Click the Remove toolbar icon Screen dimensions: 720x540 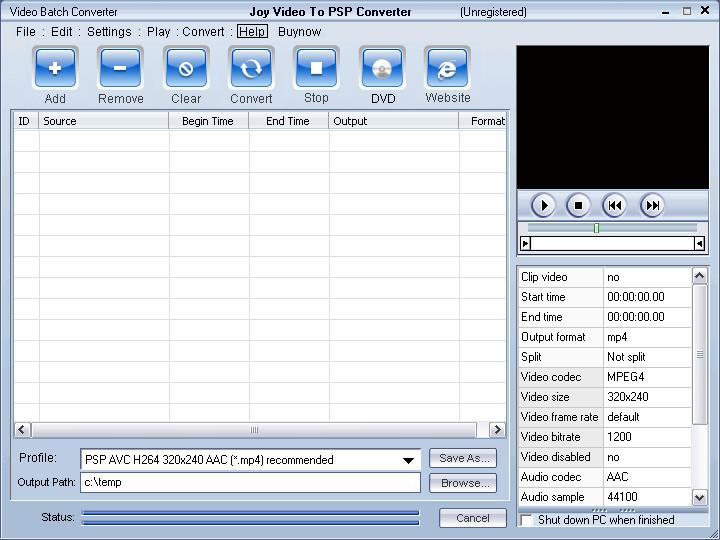click(120, 69)
